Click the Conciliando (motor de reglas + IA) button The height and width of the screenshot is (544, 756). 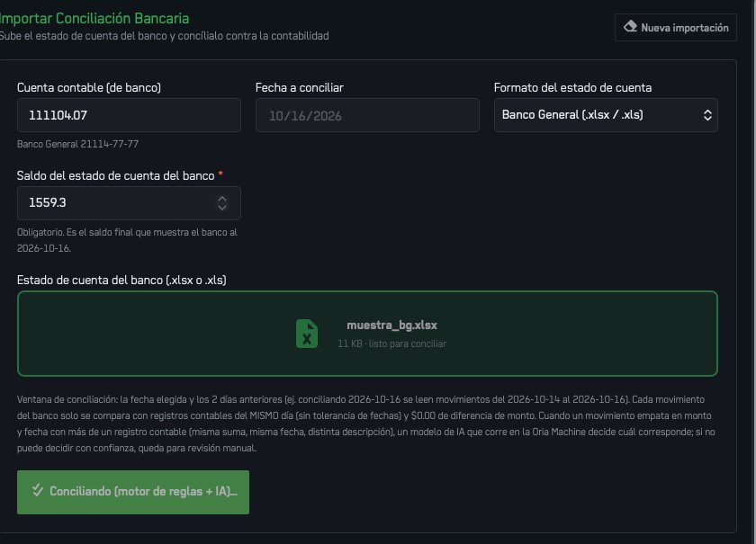133,492
